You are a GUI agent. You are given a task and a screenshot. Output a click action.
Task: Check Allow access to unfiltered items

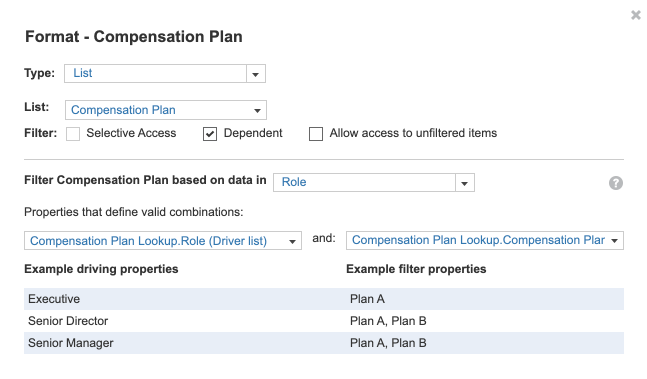pyautogui.click(x=316, y=134)
